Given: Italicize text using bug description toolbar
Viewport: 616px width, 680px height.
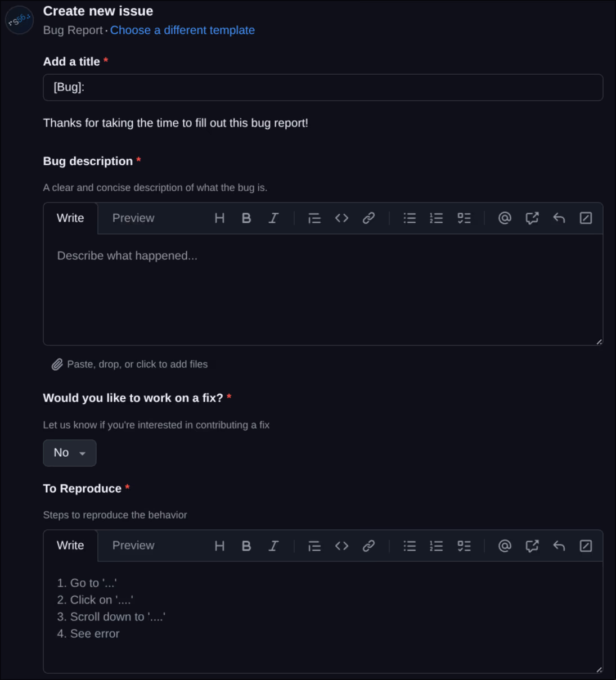Looking at the screenshot, I should pos(273,218).
